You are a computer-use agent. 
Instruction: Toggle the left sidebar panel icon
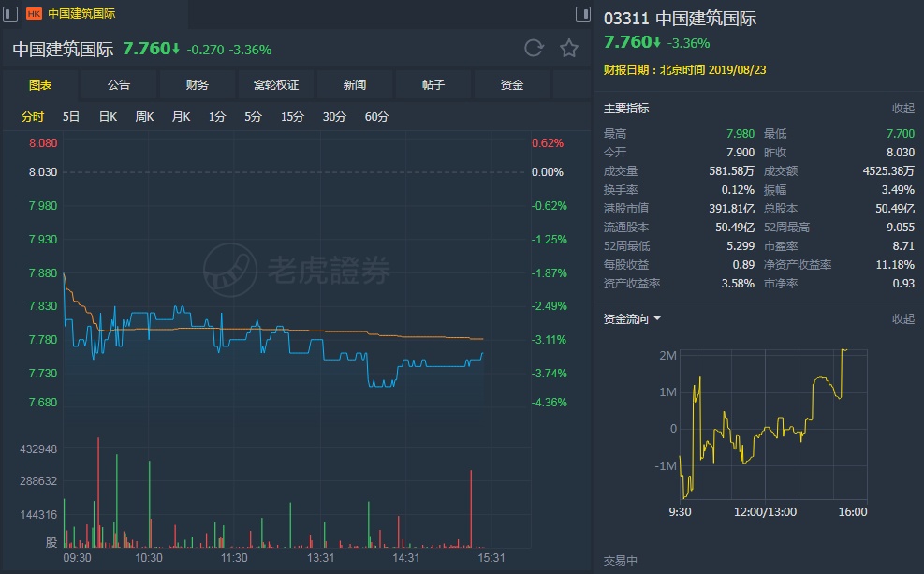[10, 13]
